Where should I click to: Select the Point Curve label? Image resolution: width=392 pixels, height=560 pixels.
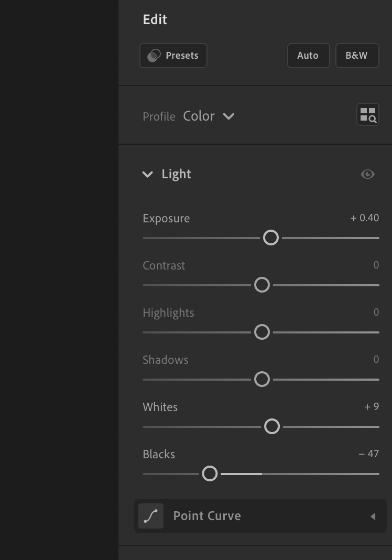[x=207, y=516]
